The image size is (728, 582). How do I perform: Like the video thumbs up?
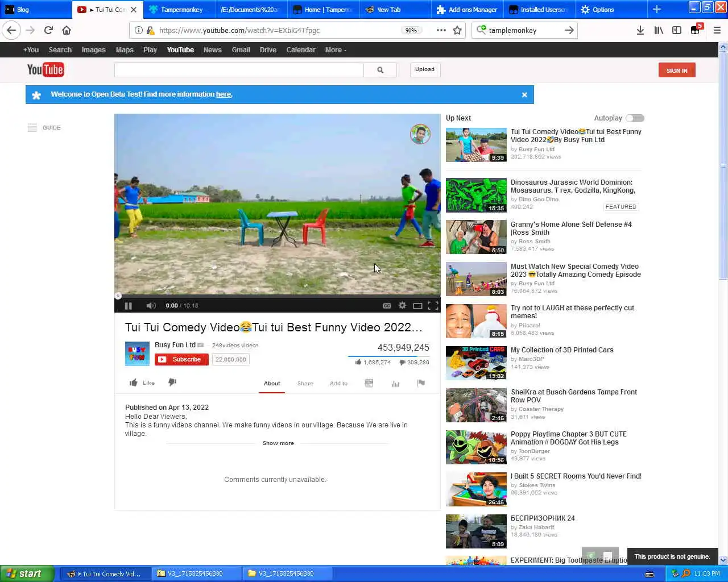[x=142, y=383]
